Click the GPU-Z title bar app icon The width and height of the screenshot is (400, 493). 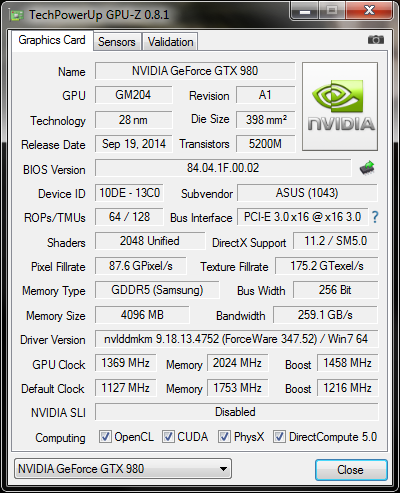tap(17, 15)
